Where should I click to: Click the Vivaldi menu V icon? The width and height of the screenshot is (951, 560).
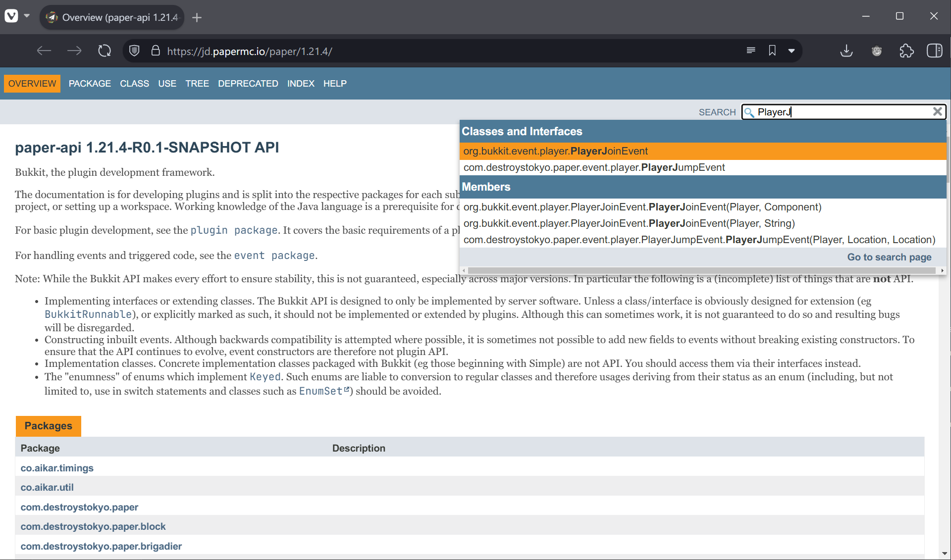(11, 16)
